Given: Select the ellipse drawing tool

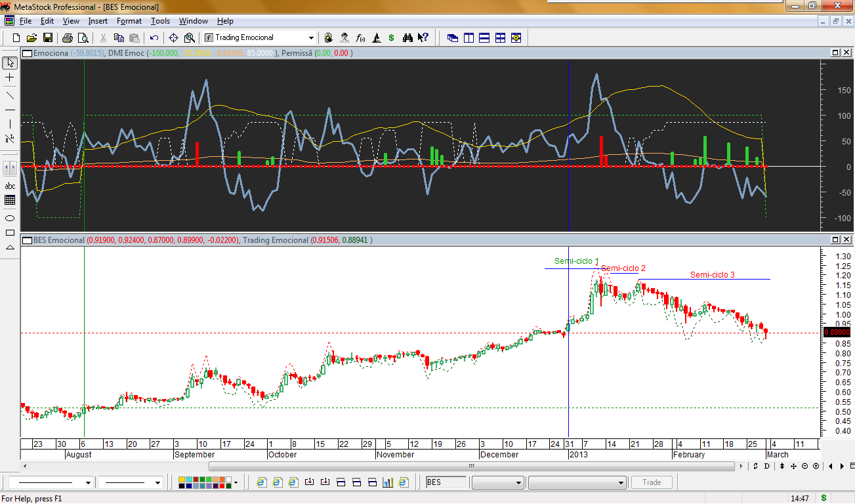Looking at the screenshot, I should click(x=10, y=218).
